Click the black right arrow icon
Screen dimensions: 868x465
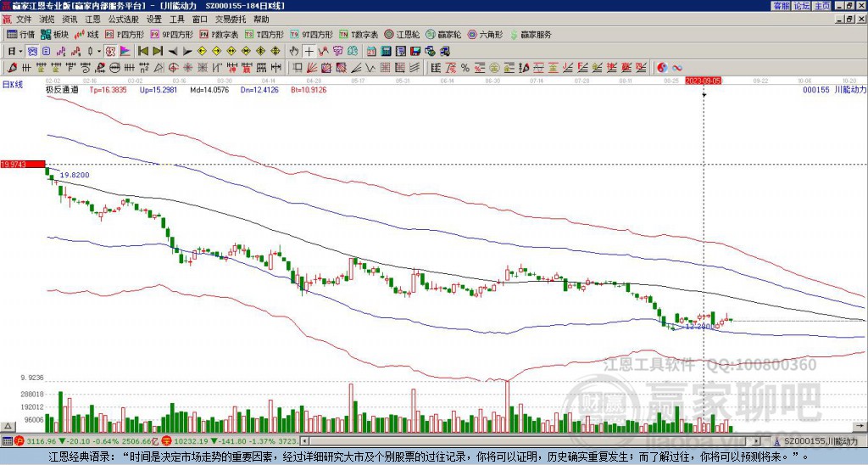pos(187,52)
